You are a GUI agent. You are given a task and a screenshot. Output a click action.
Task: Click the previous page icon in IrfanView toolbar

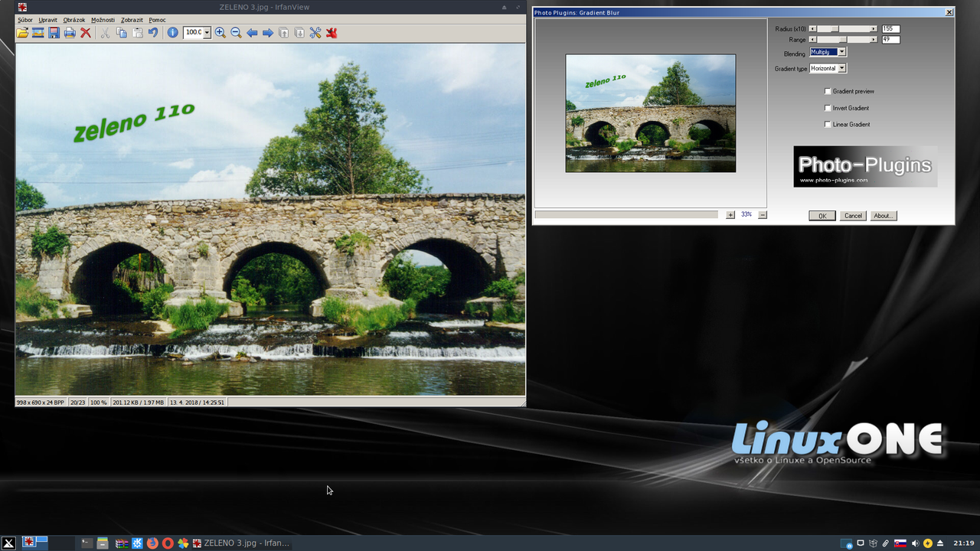click(283, 33)
